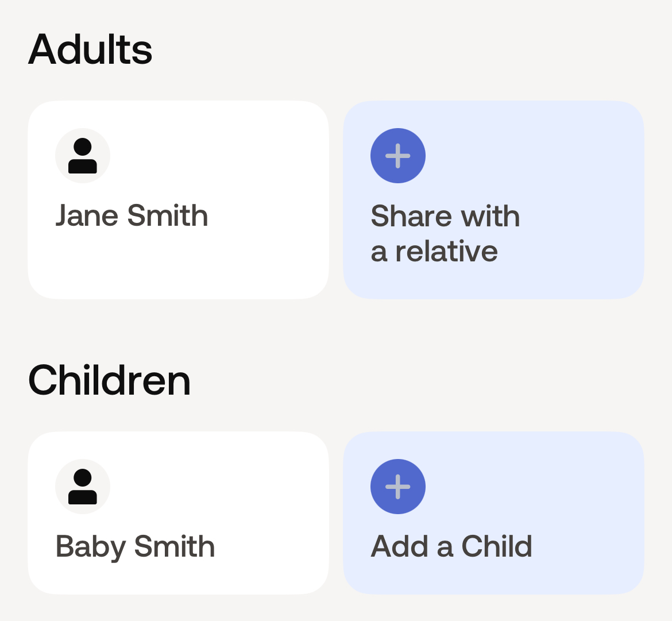The height and width of the screenshot is (621, 672).
Task: Click the blue circle in the Adults section
Action: click(x=397, y=156)
